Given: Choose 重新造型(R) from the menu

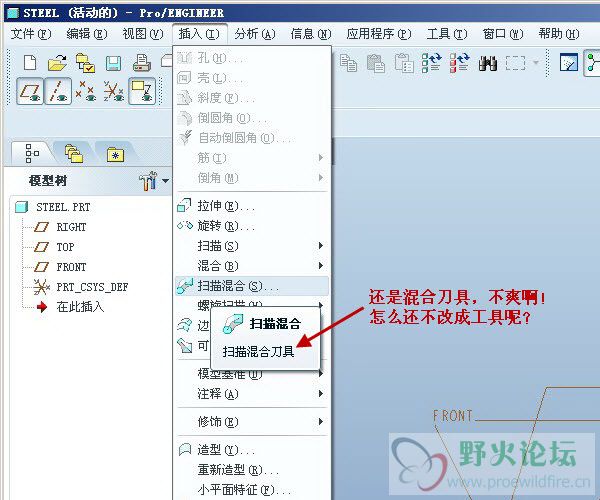Looking at the screenshot, I should click(x=252, y=469).
